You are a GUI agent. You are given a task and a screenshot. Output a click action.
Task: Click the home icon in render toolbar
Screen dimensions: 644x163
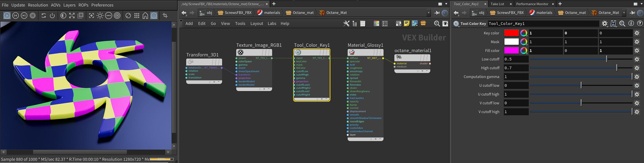coord(145,16)
